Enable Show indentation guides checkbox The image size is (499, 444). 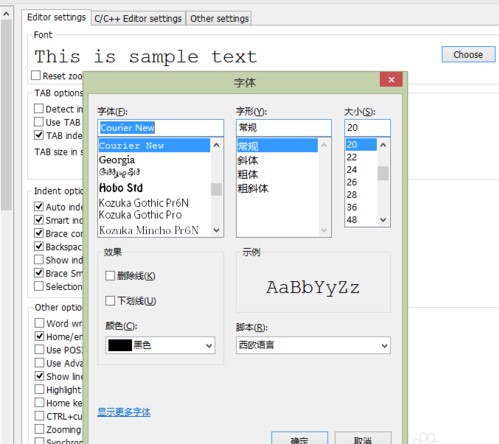(39, 259)
